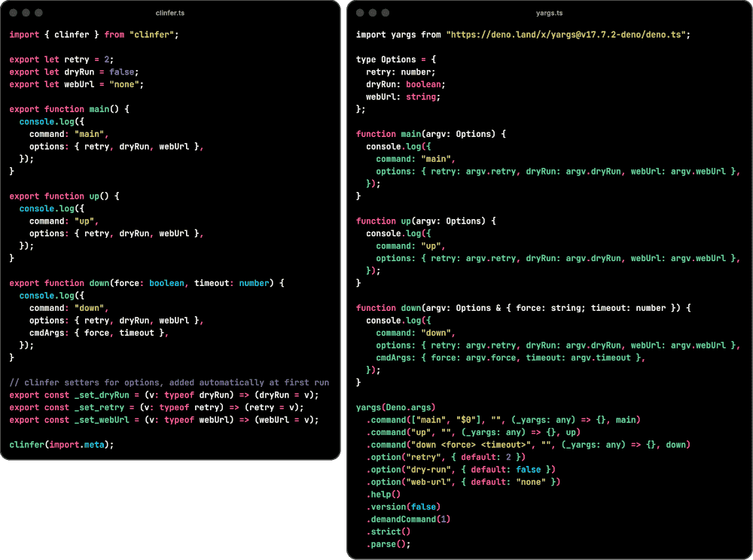Click the minimize dot of yargs.ts window
The height and width of the screenshot is (560, 753).
point(373,13)
